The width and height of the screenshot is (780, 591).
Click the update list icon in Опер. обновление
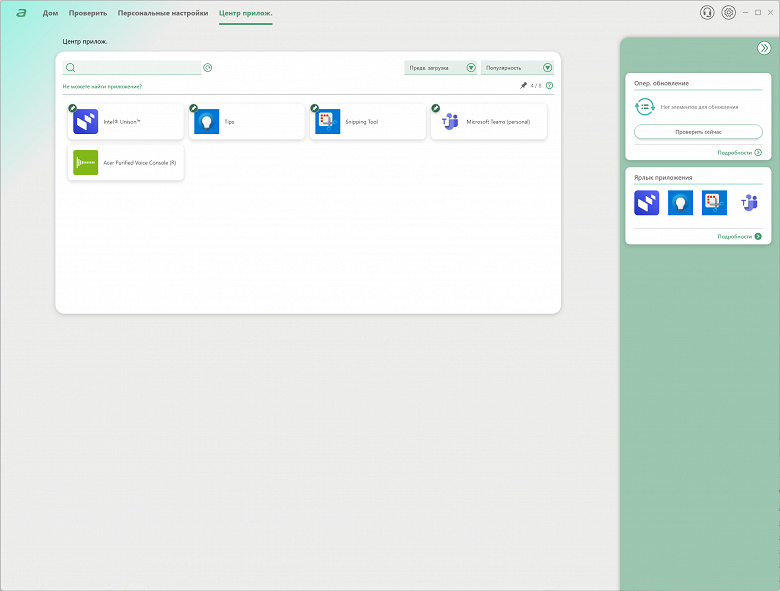(645, 106)
